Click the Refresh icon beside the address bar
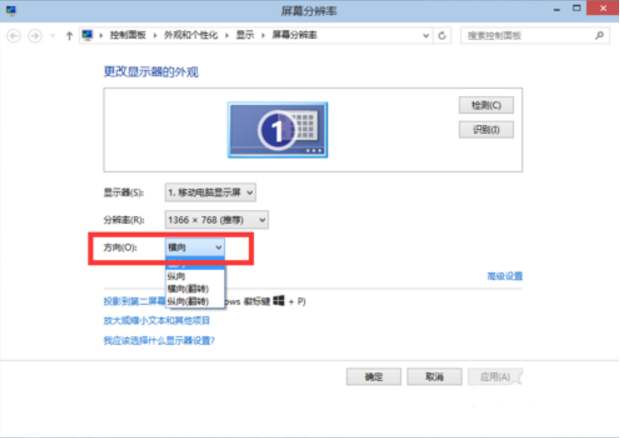This screenshot has height=438, width=620. (443, 35)
